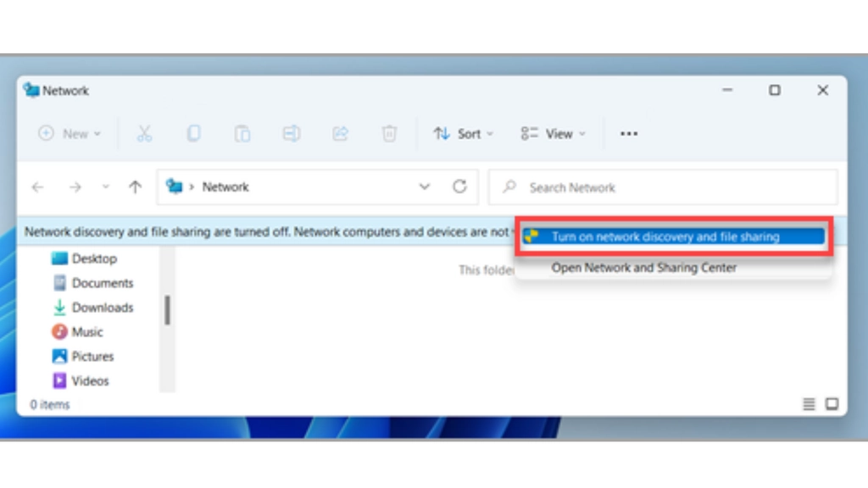Click the Search Network field
Viewport: 868px width, 488px height.
[663, 187]
